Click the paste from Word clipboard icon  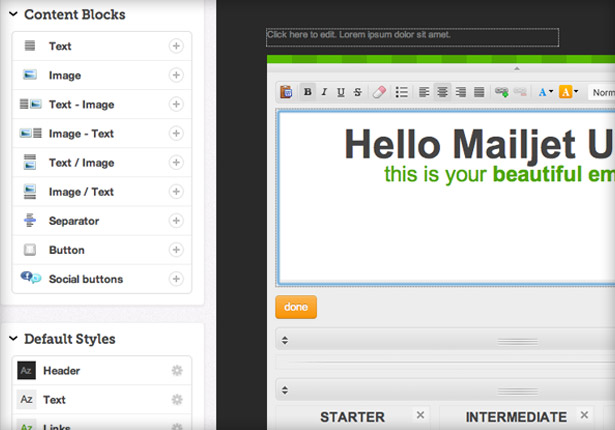click(x=286, y=92)
